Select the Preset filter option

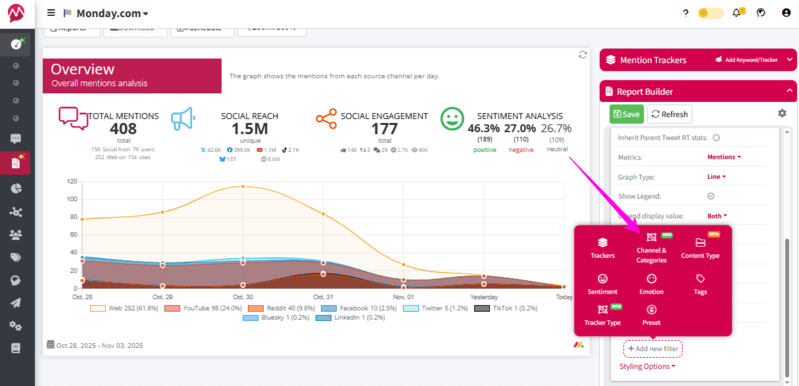[x=651, y=316]
